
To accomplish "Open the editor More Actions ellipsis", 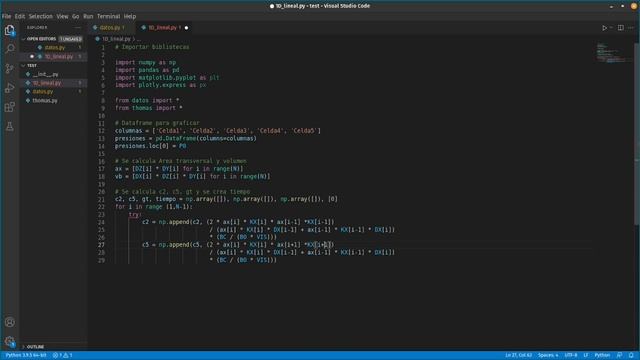I will coord(631,28).
